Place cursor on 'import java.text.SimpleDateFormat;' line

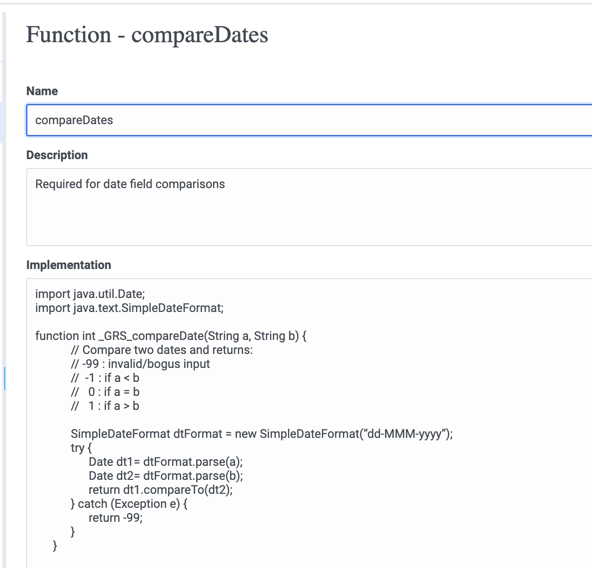(129, 308)
